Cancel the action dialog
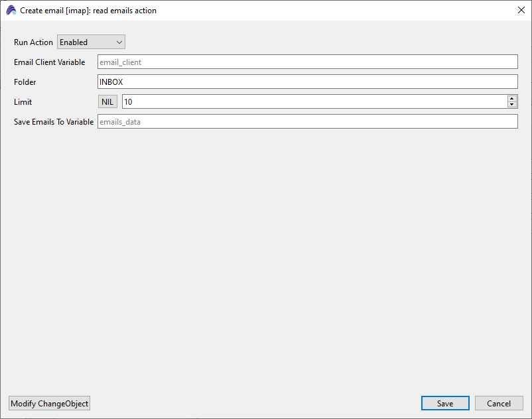Screen dimensions: 532x419 tap(499, 404)
